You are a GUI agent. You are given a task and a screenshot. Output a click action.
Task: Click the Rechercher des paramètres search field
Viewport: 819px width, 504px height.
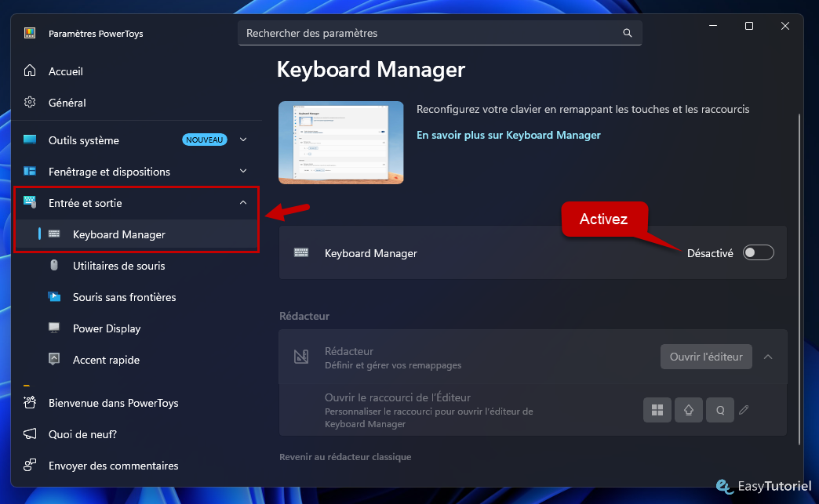(x=440, y=33)
